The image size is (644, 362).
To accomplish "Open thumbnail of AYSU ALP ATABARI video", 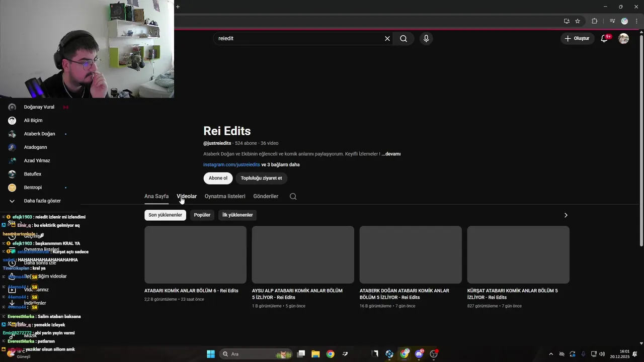I will click(x=303, y=254).
